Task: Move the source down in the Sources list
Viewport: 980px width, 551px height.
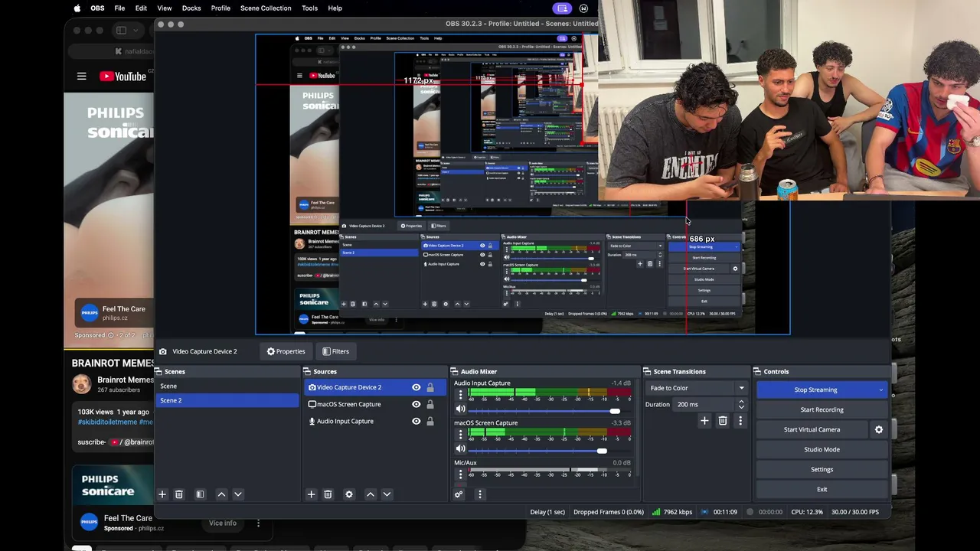Action: coord(387,494)
